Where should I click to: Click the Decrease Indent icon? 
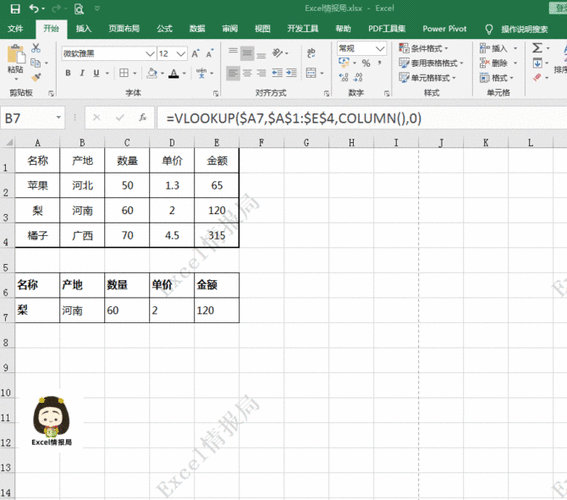277,73
